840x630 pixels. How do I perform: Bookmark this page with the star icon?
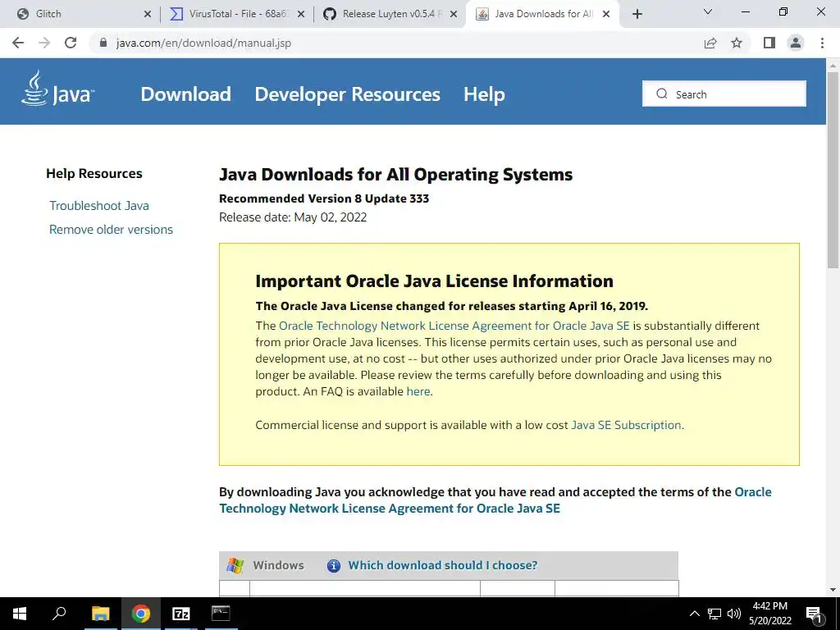coord(737,43)
